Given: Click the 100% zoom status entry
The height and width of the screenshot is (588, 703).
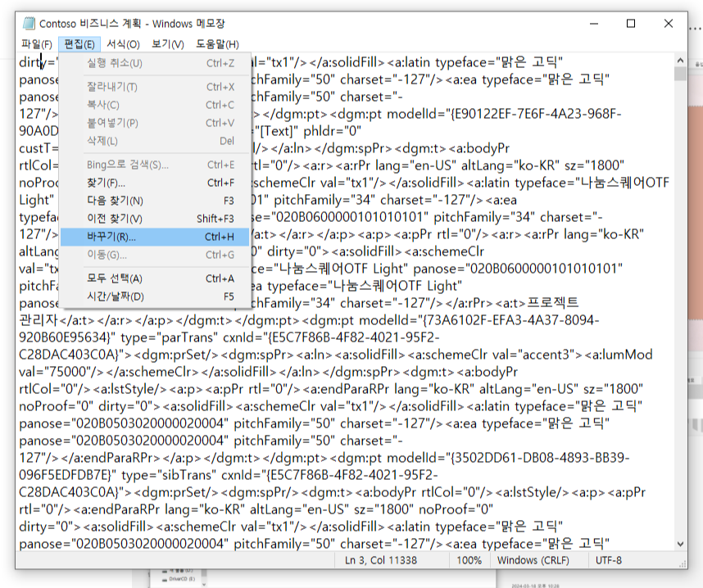Looking at the screenshot, I should point(469,560).
